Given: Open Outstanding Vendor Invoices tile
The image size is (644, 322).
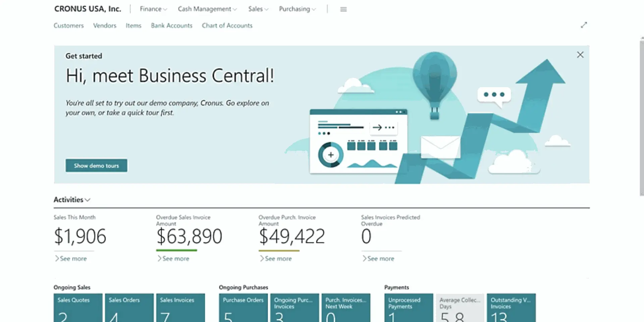Looking at the screenshot, I should [512, 308].
